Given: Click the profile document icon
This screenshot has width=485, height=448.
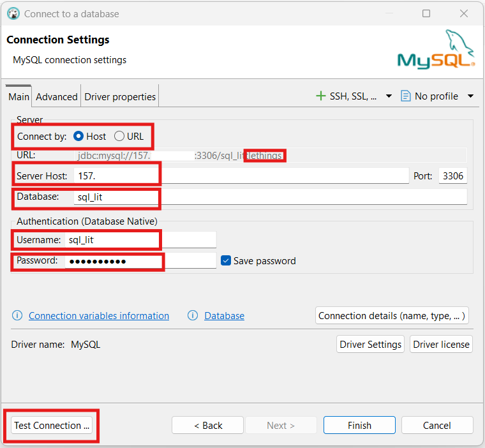Looking at the screenshot, I should point(405,96).
